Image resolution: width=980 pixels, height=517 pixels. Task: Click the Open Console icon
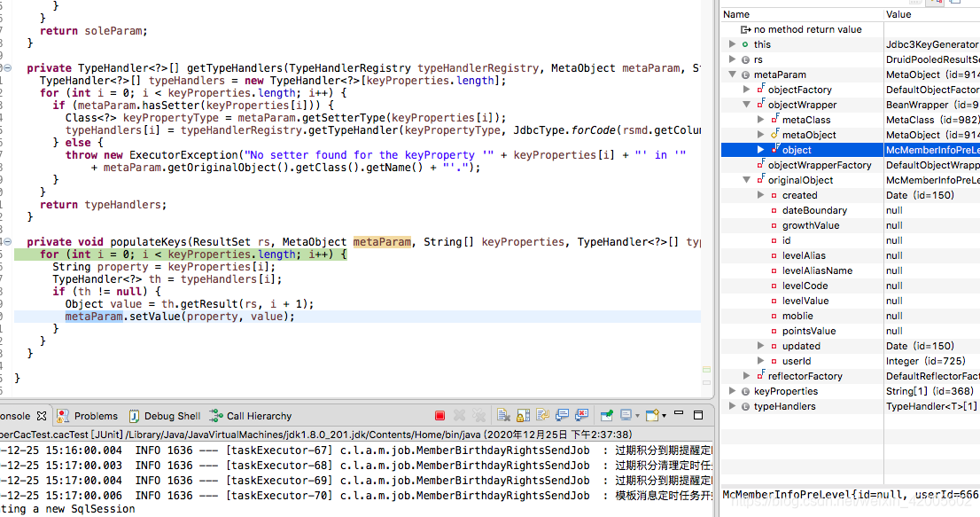[x=652, y=415]
